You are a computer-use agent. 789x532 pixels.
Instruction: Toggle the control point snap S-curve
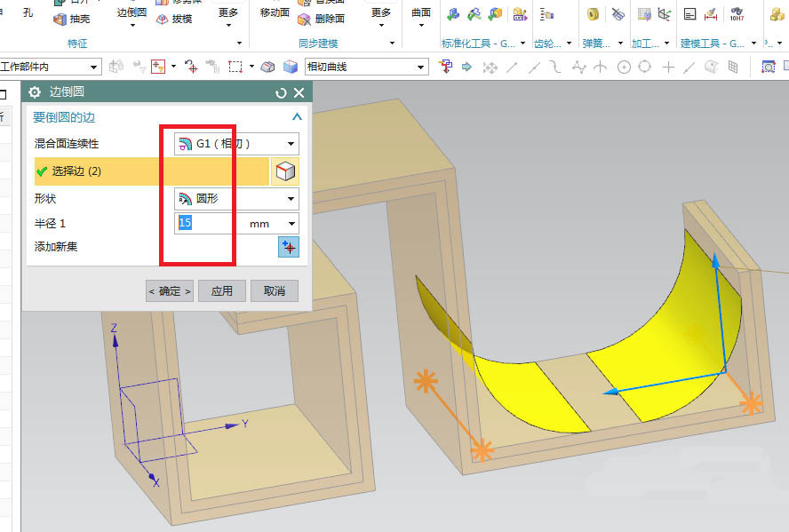click(x=555, y=67)
